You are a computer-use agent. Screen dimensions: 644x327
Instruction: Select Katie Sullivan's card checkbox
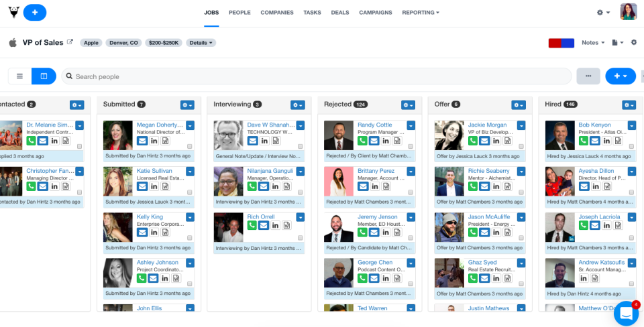[190, 192]
